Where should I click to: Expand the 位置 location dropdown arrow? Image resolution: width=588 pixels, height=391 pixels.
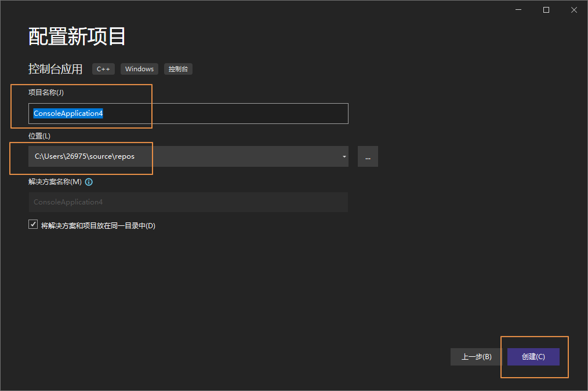(343, 156)
